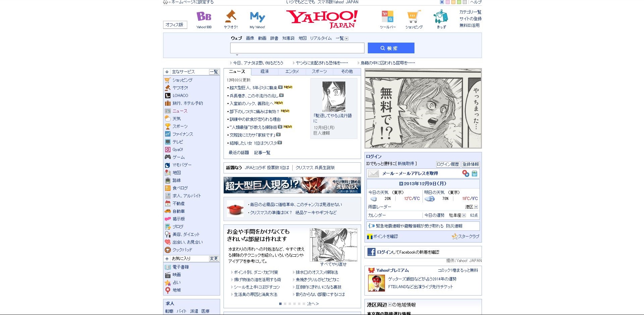Click the ツールバー toolbar icon

pos(388,17)
